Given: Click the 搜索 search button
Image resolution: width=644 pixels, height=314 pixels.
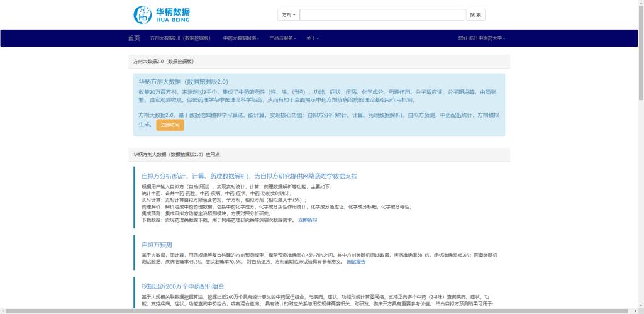Looking at the screenshot, I should pos(475,15).
